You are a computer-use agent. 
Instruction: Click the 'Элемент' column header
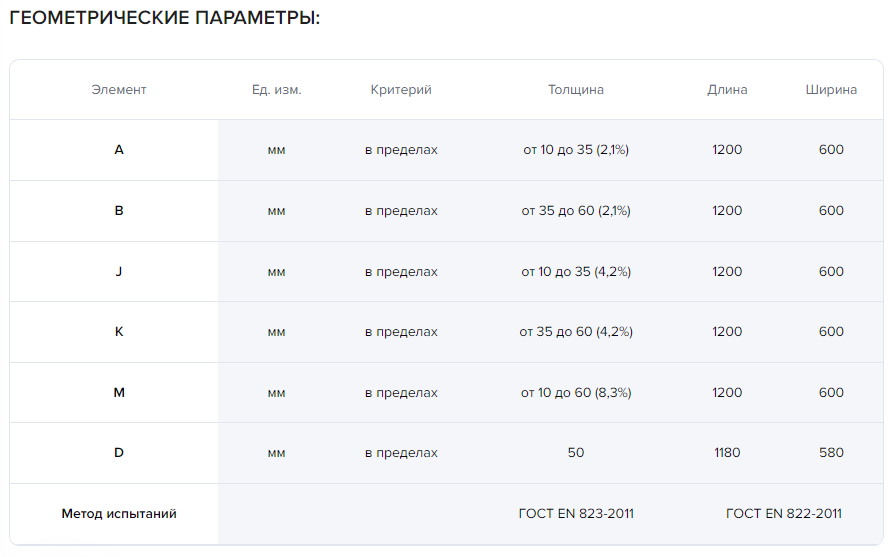119,90
